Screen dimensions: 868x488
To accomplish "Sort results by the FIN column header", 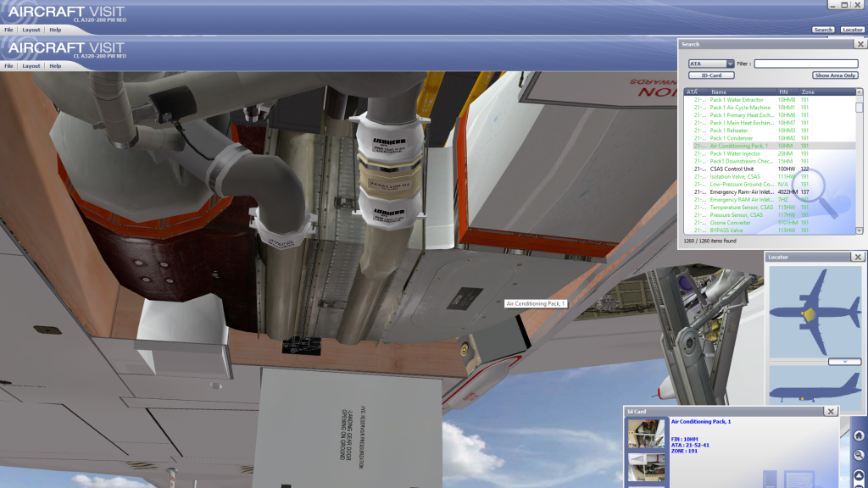I will [787, 91].
